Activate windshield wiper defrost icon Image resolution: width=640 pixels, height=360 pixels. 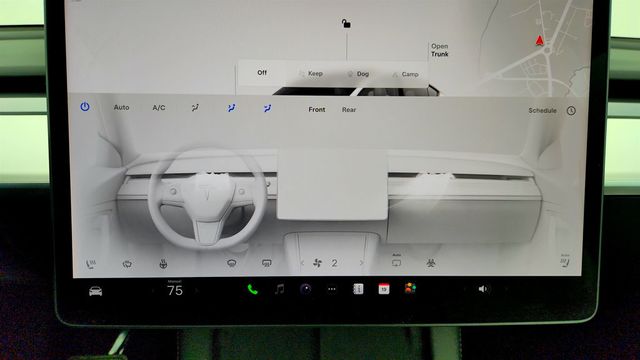click(x=127, y=264)
